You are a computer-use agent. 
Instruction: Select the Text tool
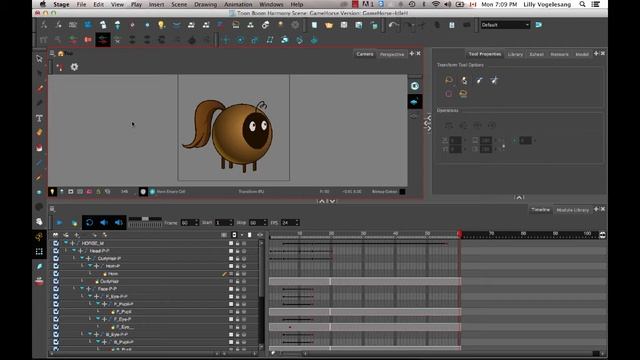click(x=40, y=118)
